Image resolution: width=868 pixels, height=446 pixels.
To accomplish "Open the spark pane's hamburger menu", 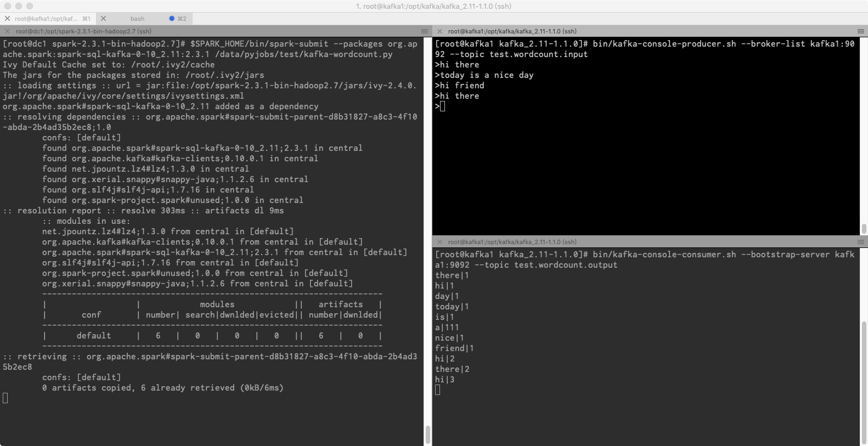I will 424,31.
